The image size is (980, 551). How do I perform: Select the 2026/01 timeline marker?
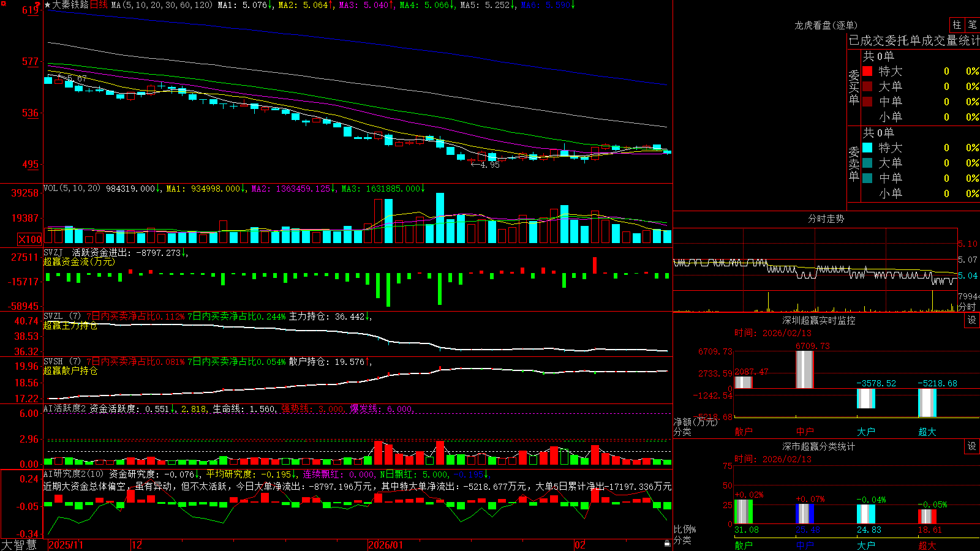pyautogui.click(x=385, y=545)
